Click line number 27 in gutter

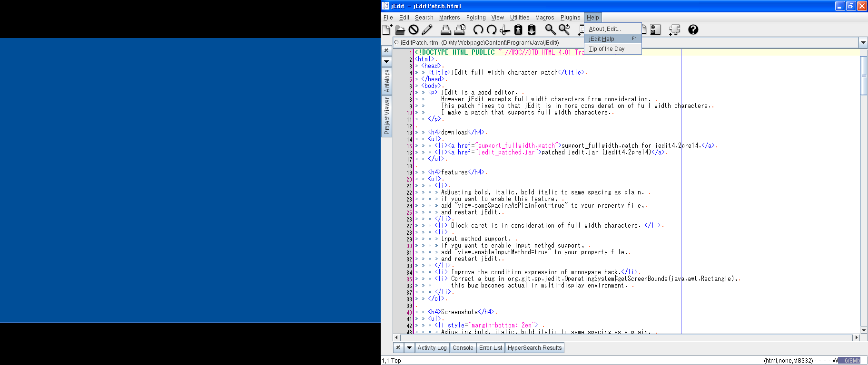coord(409,226)
